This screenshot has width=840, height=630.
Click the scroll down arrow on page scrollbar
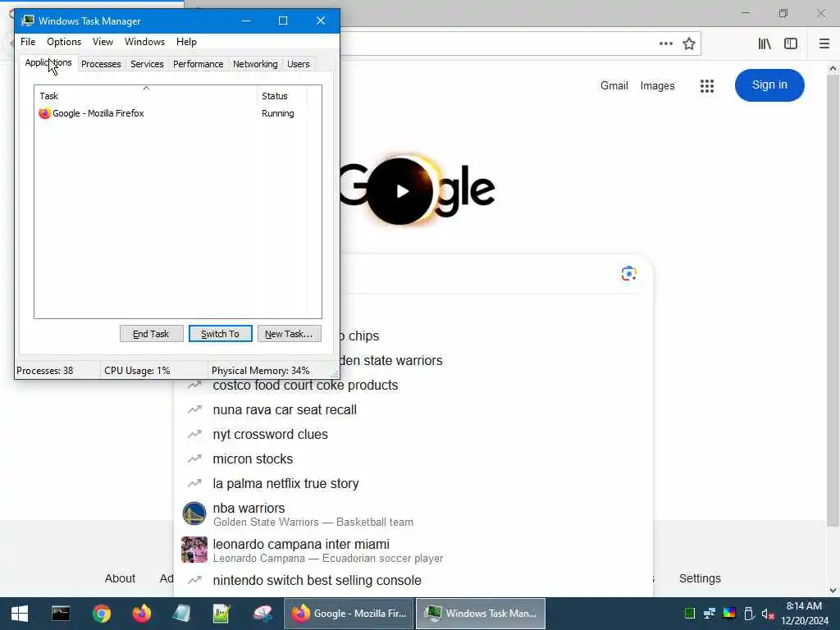833,591
